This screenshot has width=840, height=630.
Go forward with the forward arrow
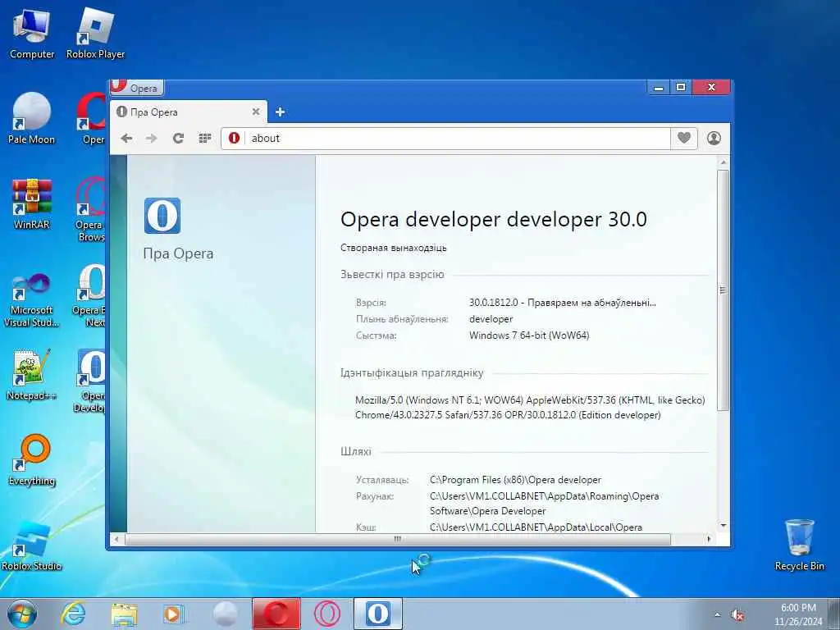coord(152,138)
